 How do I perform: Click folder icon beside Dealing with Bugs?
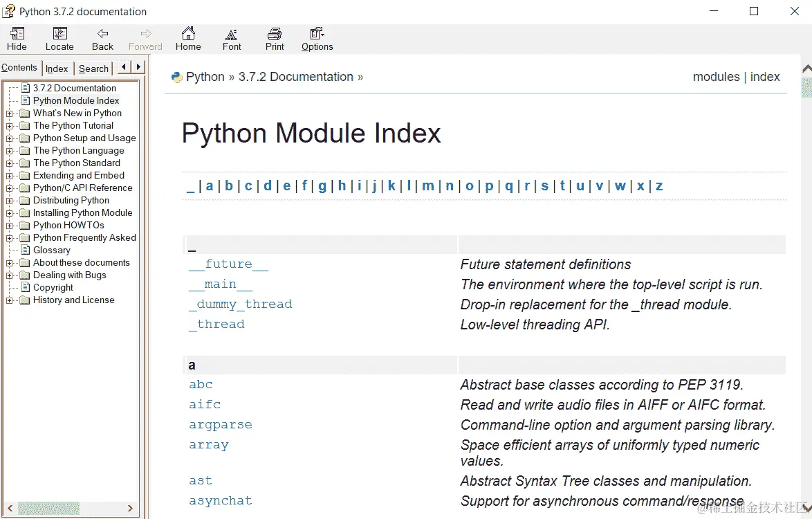25,275
